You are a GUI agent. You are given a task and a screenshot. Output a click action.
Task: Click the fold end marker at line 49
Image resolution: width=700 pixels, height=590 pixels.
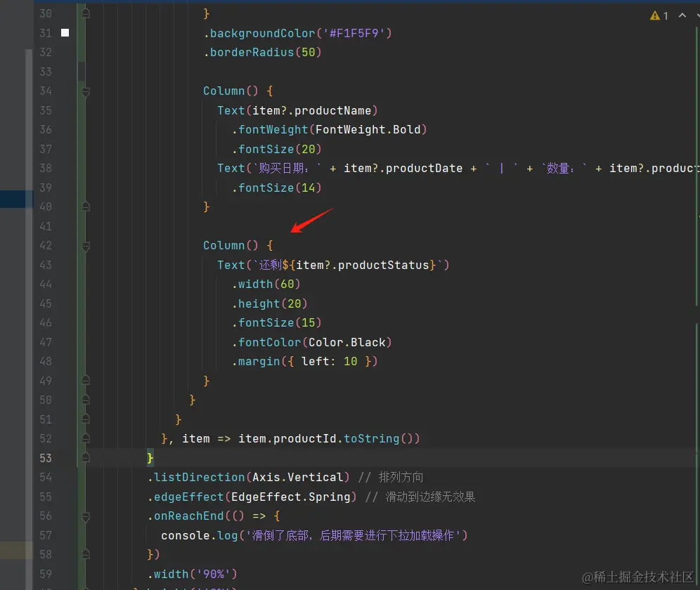[86, 381]
